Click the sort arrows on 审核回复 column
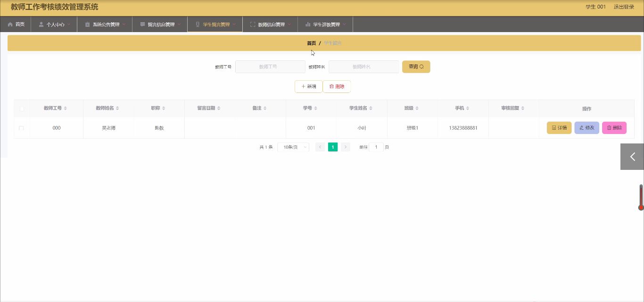The width and height of the screenshot is (644, 302). (x=523, y=109)
